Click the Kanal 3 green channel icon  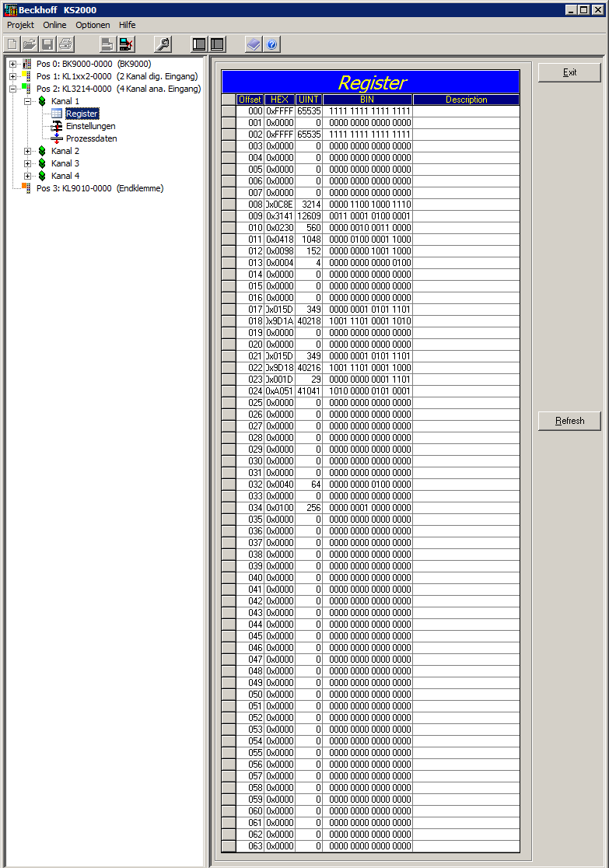[x=42, y=163]
